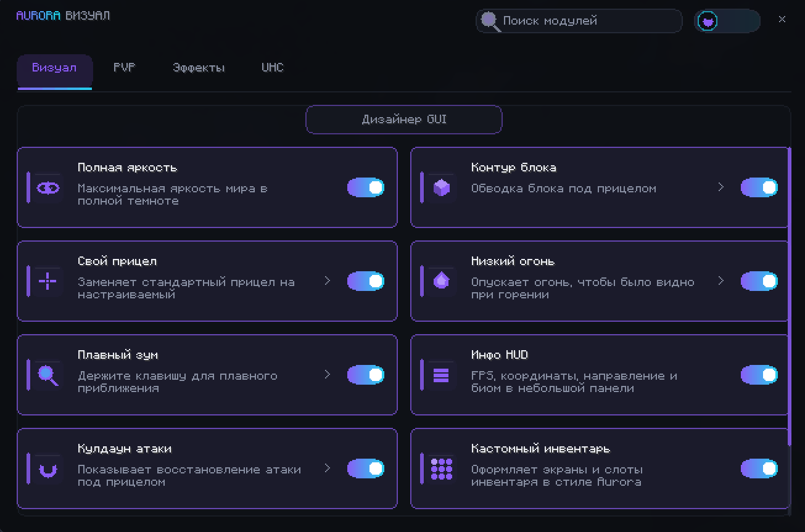Open Кулдаун атаки options chevron
Image resolution: width=805 pixels, height=532 pixels.
(328, 468)
